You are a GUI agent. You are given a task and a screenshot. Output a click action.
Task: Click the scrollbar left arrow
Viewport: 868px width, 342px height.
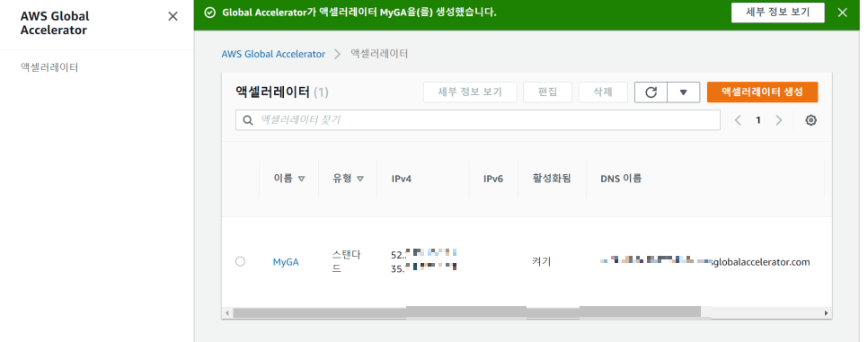[227, 313]
